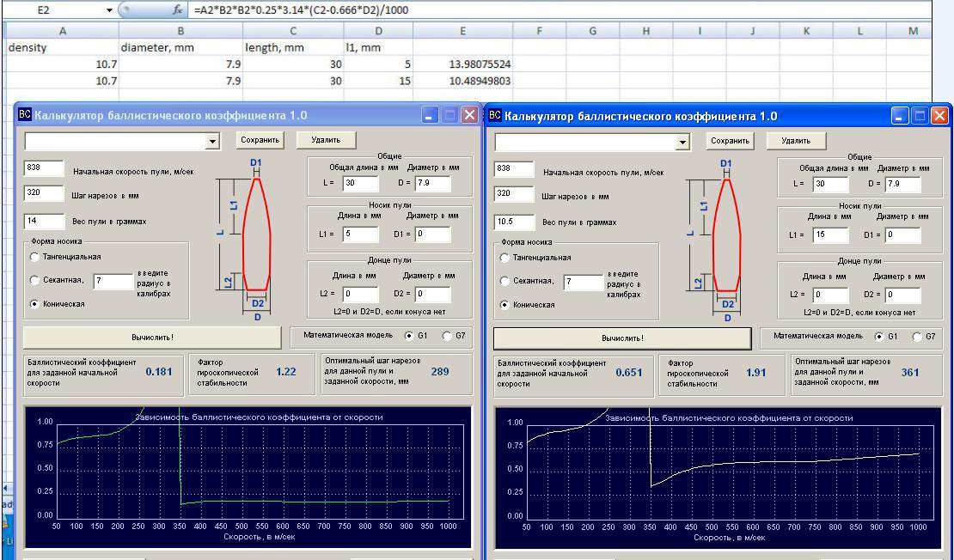Expand the bullet preset dropdown in left calculator
954x560 pixels.
(x=213, y=141)
